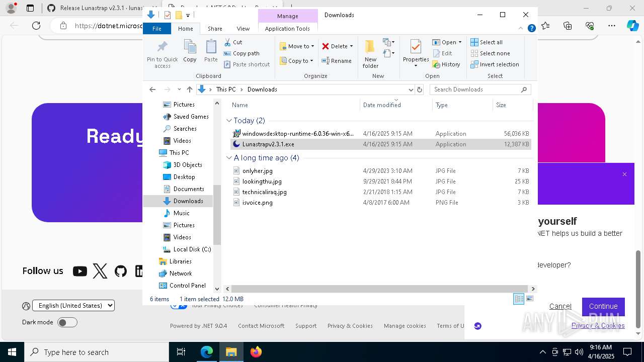Open the YouTube icon under Follow us
This screenshot has height=362, width=644.
[x=79, y=271]
